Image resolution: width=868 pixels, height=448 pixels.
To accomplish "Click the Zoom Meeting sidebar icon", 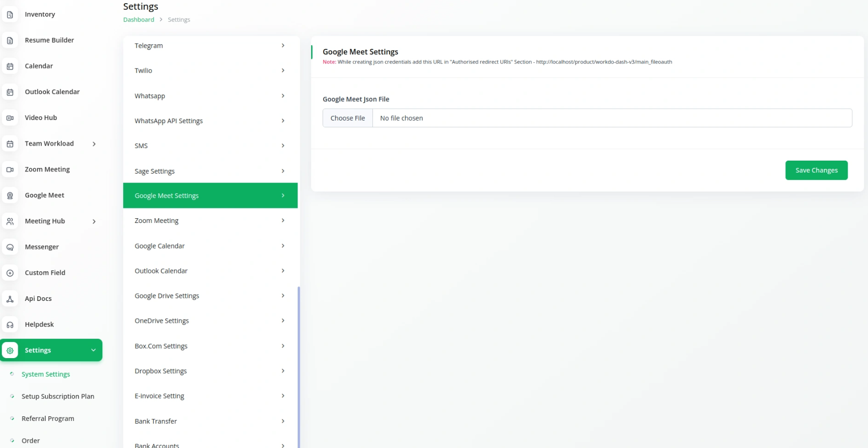I will pos(10,169).
